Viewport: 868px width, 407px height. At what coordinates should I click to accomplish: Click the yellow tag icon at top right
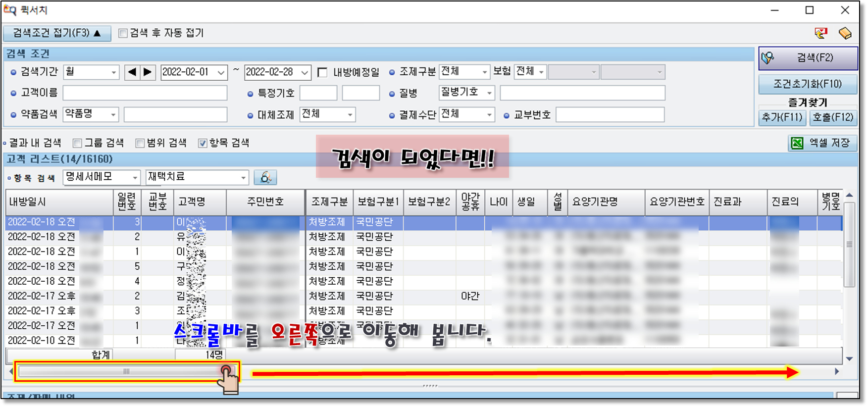[845, 33]
